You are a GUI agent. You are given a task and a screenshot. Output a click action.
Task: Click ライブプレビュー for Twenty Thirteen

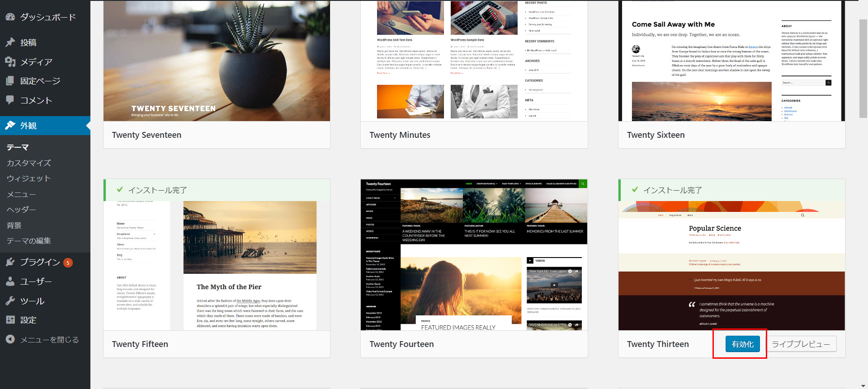coord(801,344)
